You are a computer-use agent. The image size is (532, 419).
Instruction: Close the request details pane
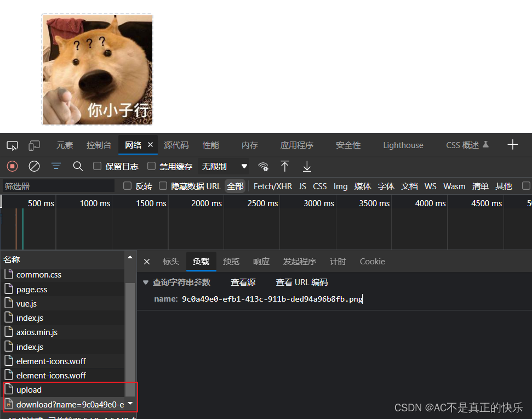tap(147, 262)
